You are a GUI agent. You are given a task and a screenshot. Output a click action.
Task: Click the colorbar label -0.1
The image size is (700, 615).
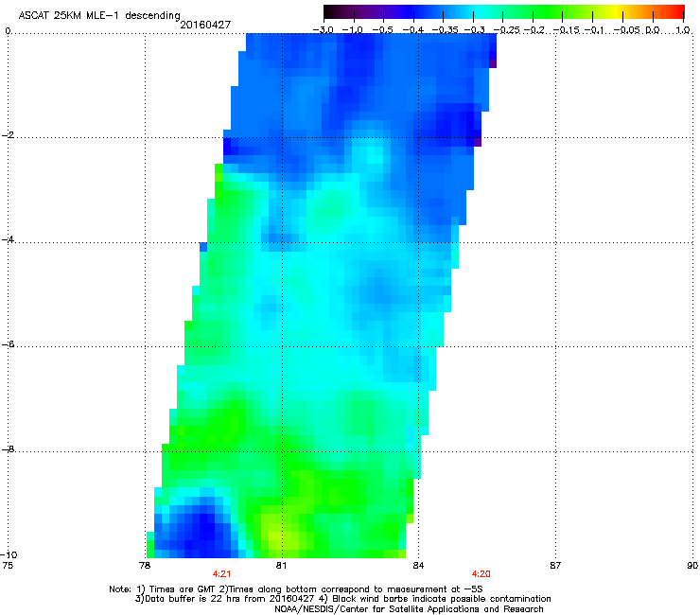pyautogui.click(x=594, y=30)
